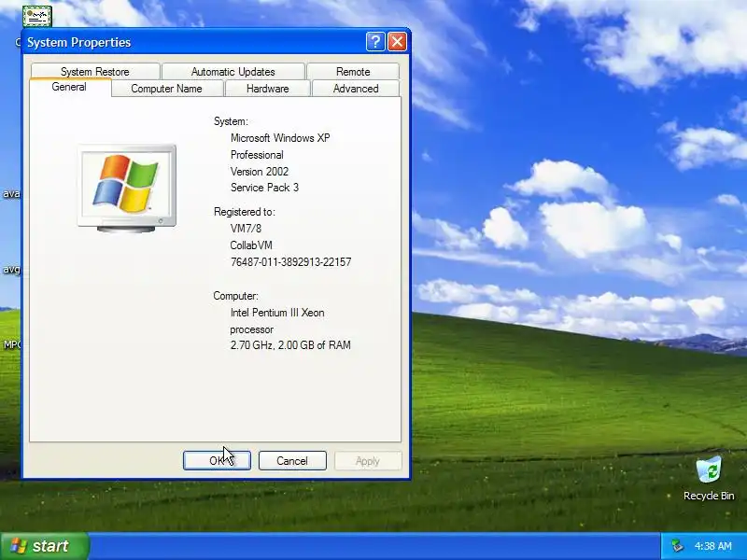Click the 'CollabVM' registered name
This screenshot has width=747, height=560.
[x=251, y=245]
